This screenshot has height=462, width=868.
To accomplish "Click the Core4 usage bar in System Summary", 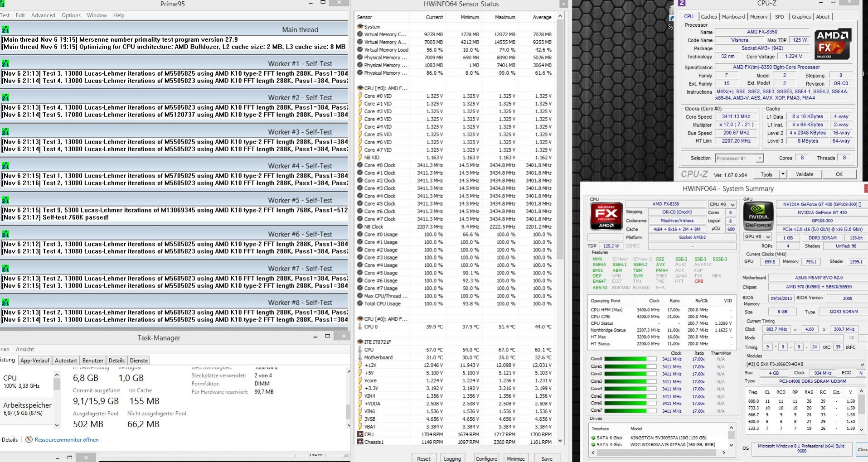I will pos(630,389).
